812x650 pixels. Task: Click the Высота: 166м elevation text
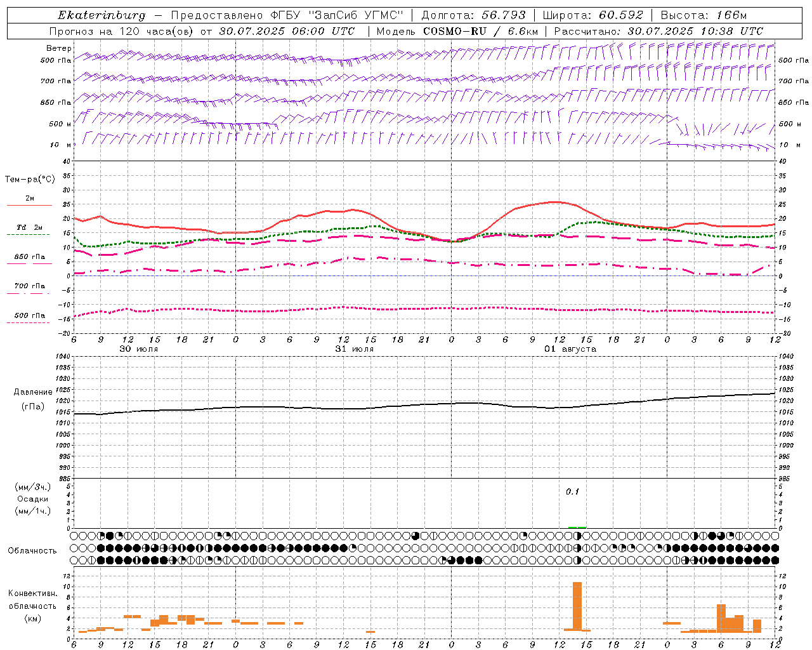click(704, 15)
